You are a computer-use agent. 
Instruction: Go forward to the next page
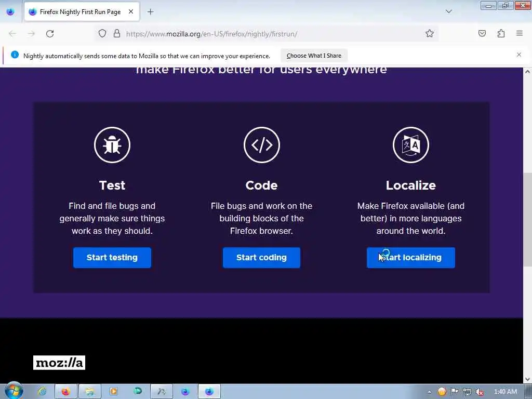click(x=31, y=34)
